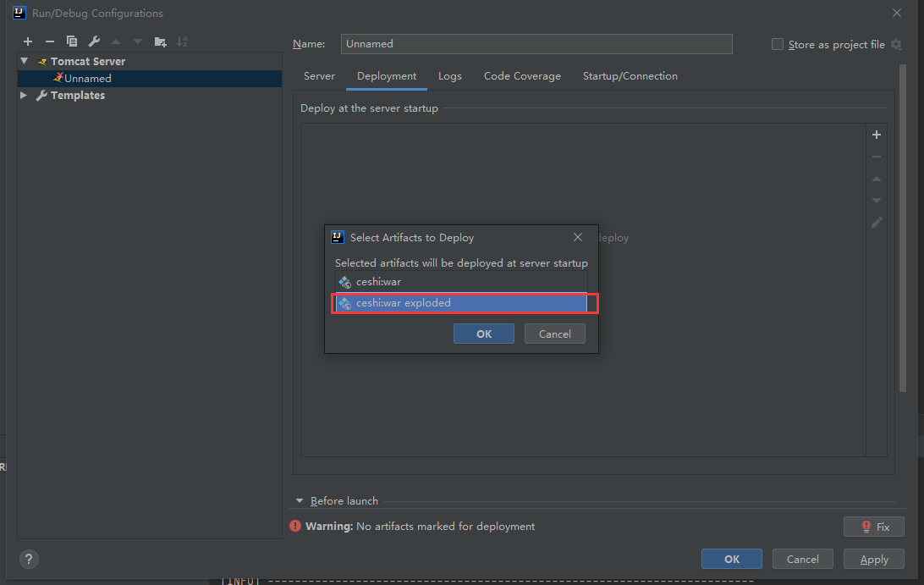Click the Fix warning button
Image resolution: width=924 pixels, height=585 pixels.
coord(874,527)
